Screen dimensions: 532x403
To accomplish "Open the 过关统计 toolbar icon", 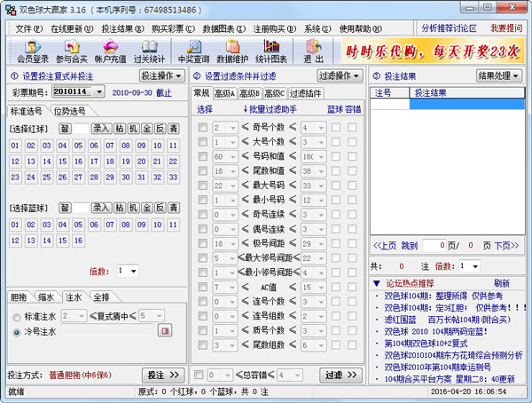I will click(149, 51).
